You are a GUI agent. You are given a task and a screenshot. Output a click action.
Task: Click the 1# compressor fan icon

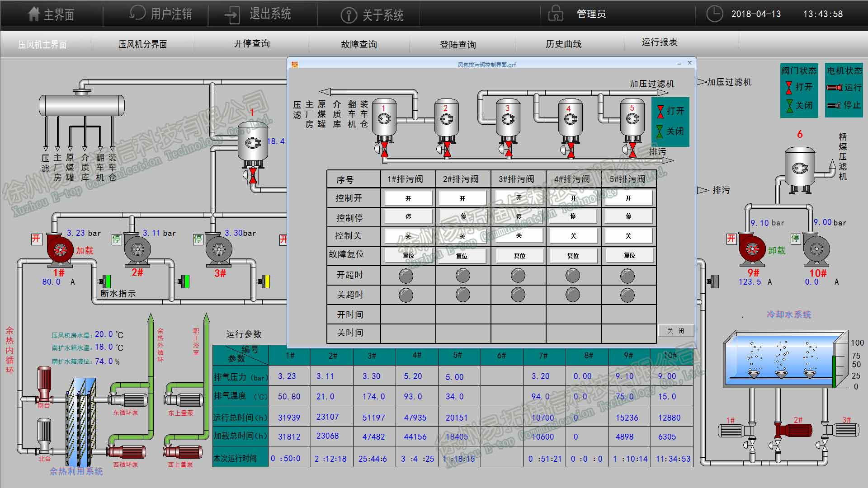[60, 249]
